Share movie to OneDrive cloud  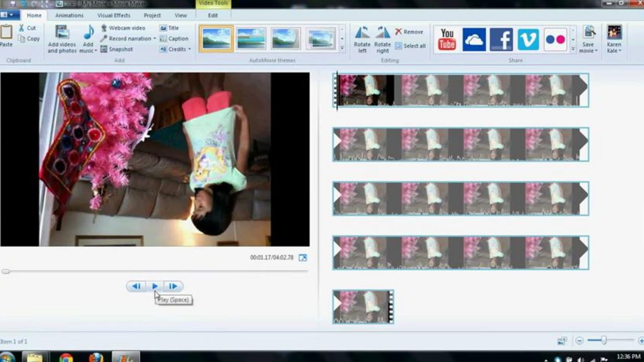[x=474, y=39]
